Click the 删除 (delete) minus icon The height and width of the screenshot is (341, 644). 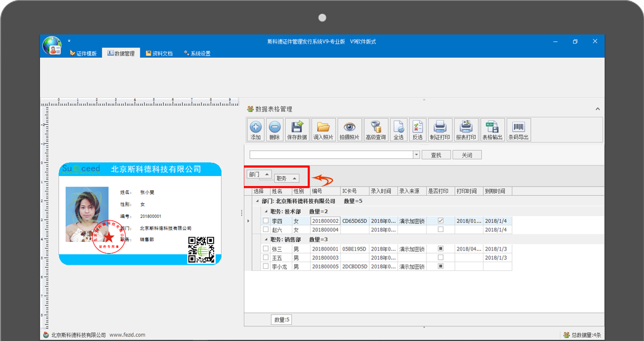(275, 127)
